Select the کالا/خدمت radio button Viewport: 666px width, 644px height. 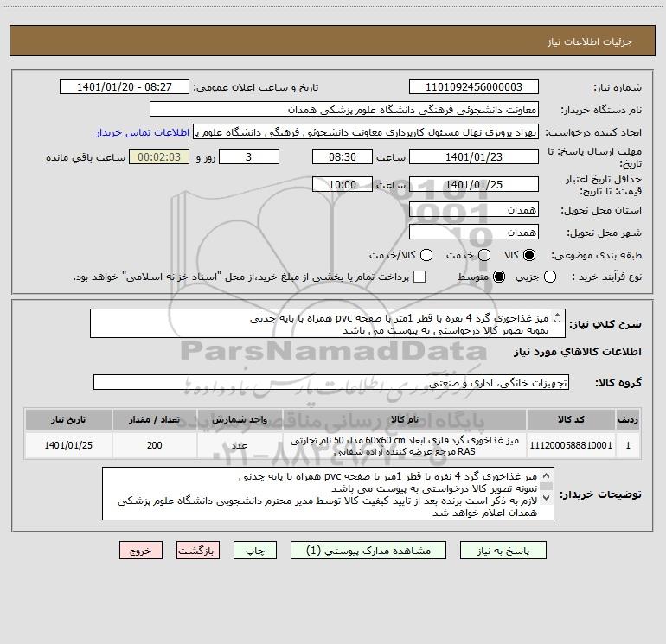point(426,255)
